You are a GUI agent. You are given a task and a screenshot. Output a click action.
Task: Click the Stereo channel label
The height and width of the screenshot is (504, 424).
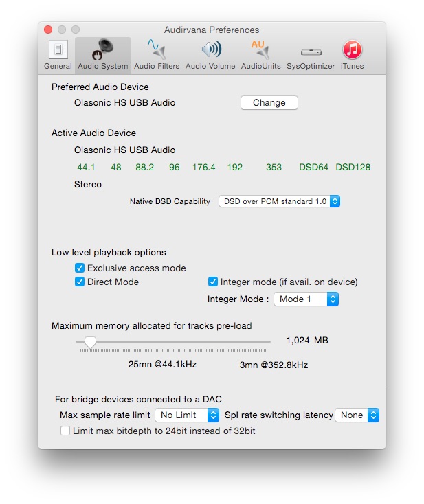pyautogui.click(x=88, y=184)
